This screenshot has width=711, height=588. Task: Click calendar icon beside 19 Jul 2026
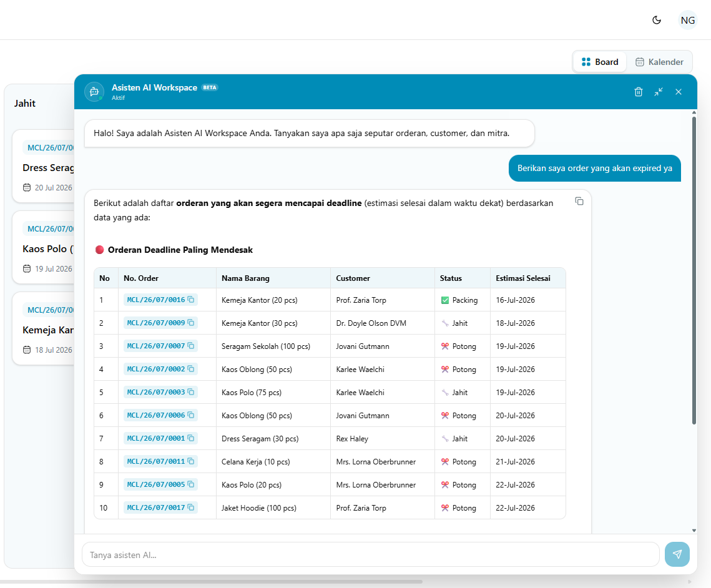(27, 269)
